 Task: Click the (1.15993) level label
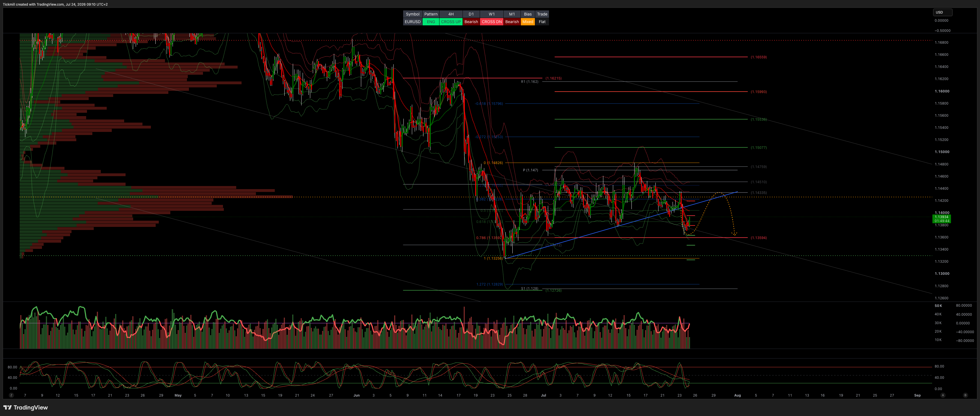(759, 92)
